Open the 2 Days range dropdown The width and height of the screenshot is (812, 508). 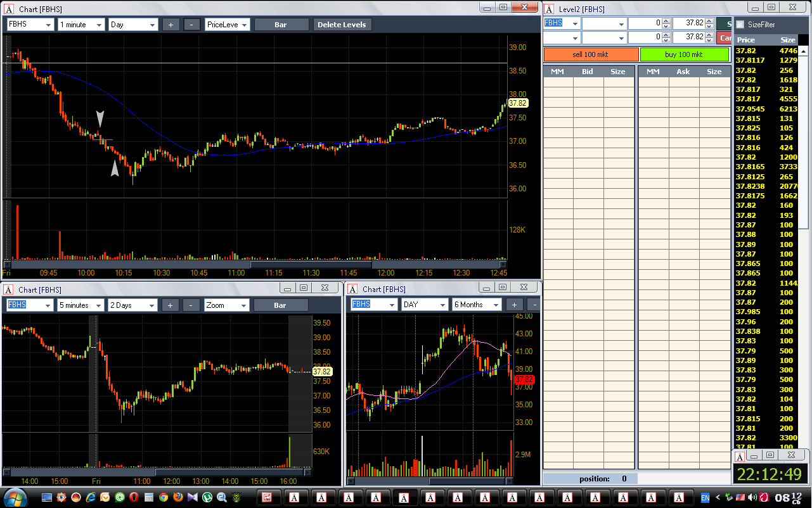click(132, 305)
